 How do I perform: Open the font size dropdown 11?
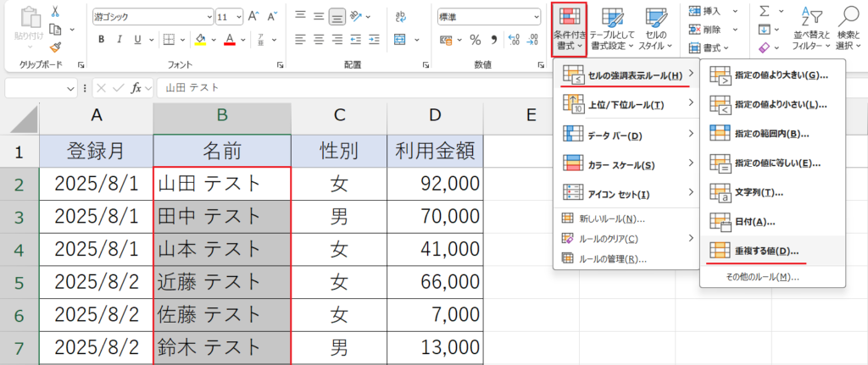238,17
